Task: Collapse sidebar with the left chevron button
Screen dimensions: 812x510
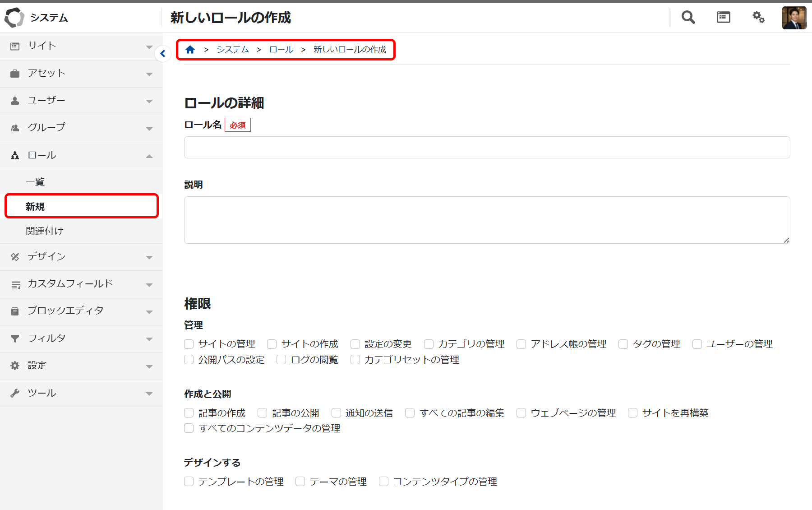Action: (x=163, y=54)
